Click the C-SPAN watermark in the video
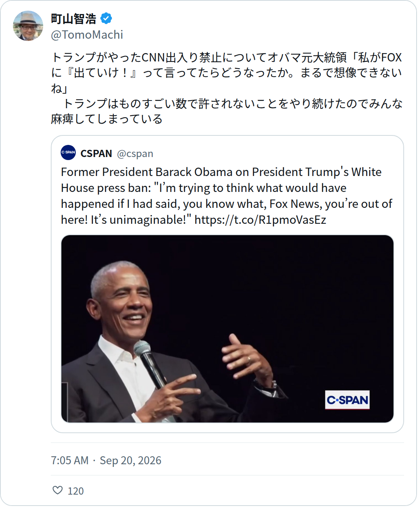 coord(347,400)
